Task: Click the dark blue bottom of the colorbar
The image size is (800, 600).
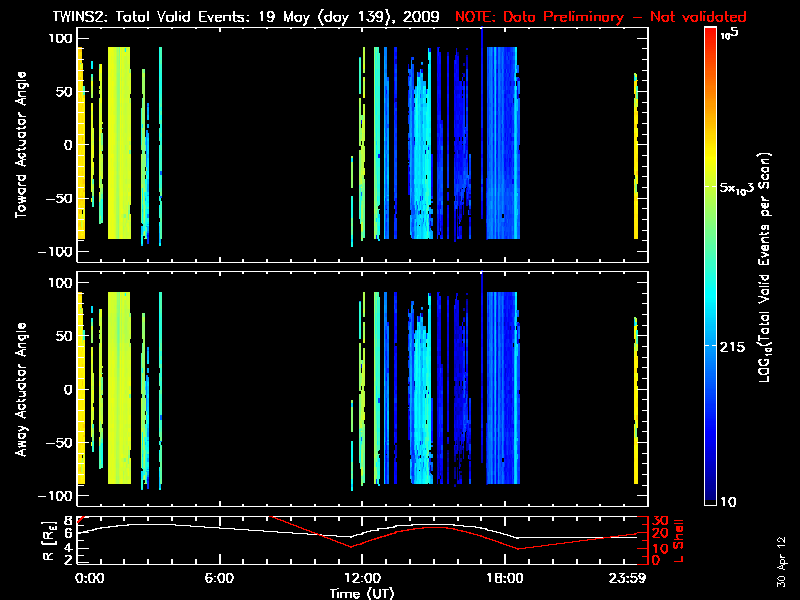Action: tap(710, 495)
